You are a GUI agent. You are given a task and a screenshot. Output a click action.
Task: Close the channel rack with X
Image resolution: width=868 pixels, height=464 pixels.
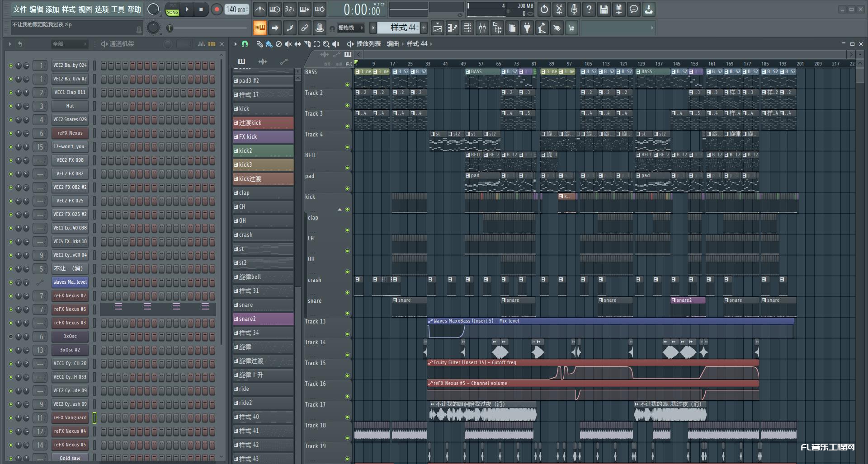tap(222, 44)
